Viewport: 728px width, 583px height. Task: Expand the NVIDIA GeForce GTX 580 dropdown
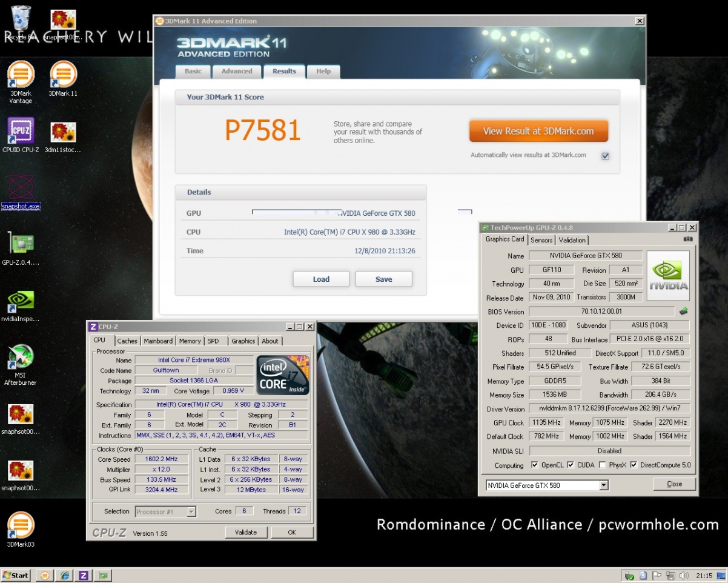click(603, 485)
